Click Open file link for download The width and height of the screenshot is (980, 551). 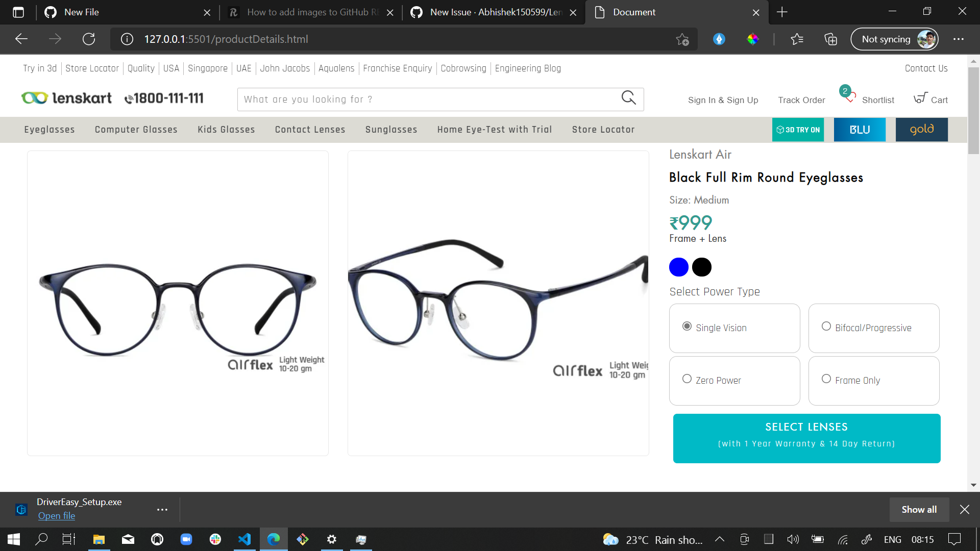57,516
